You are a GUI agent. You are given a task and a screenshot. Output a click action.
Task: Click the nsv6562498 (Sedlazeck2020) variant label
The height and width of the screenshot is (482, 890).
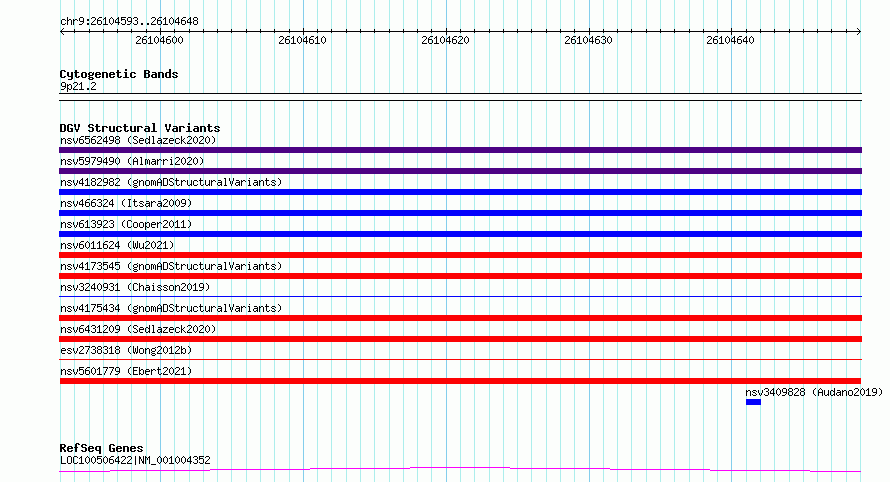click(138, 140)
